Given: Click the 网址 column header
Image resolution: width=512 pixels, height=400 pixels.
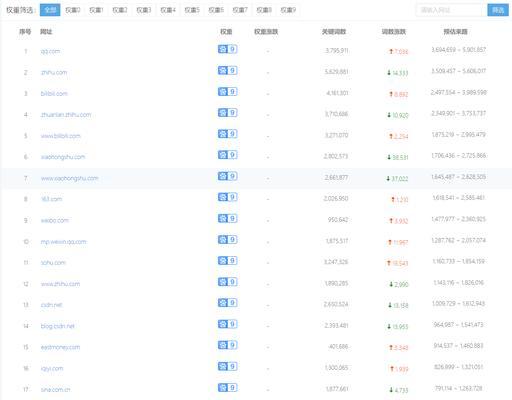Looking at the screenshot, I should click(46, 32).
